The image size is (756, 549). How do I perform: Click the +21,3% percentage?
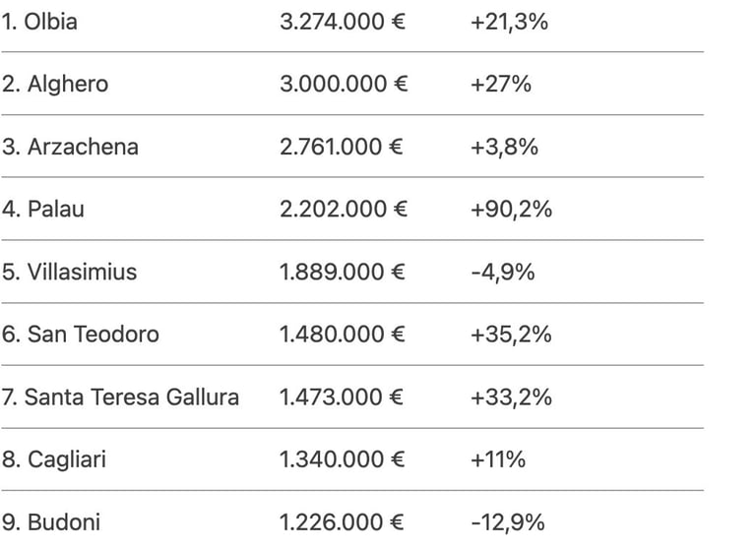pos(509,22)
